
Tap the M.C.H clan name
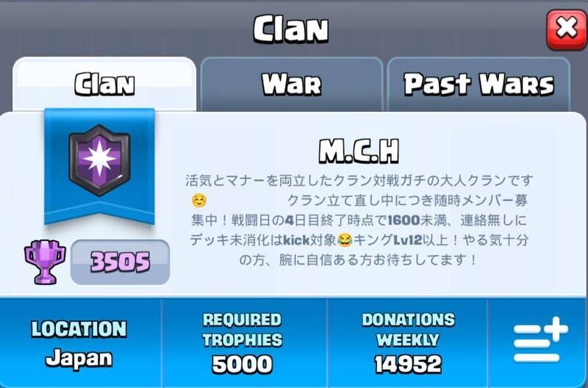point(359,151)
